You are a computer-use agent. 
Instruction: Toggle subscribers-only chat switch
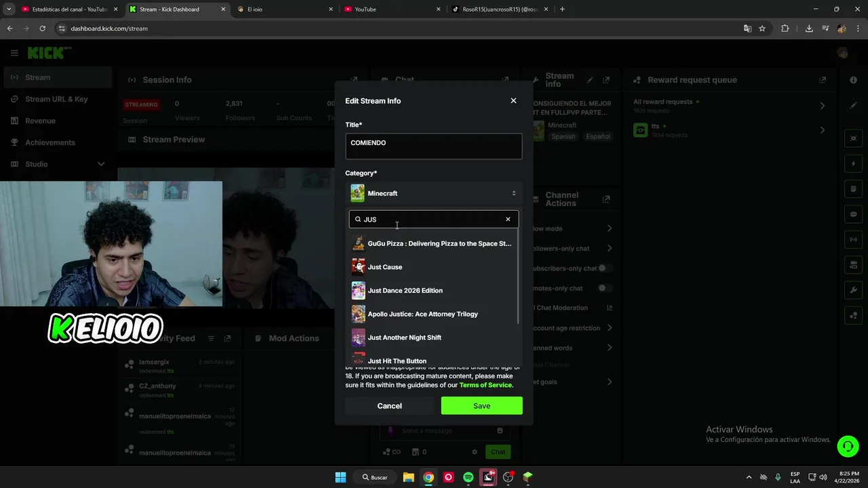(x=605, y=268)
